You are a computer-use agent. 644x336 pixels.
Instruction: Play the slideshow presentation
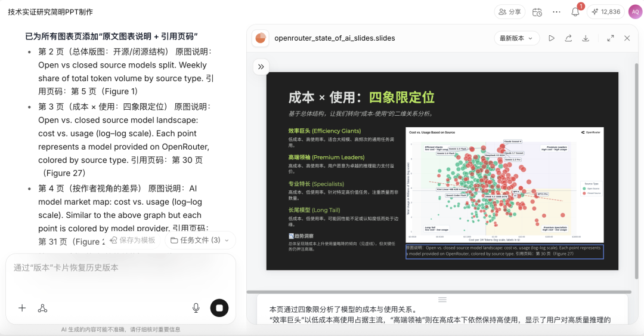coord(551,38)
